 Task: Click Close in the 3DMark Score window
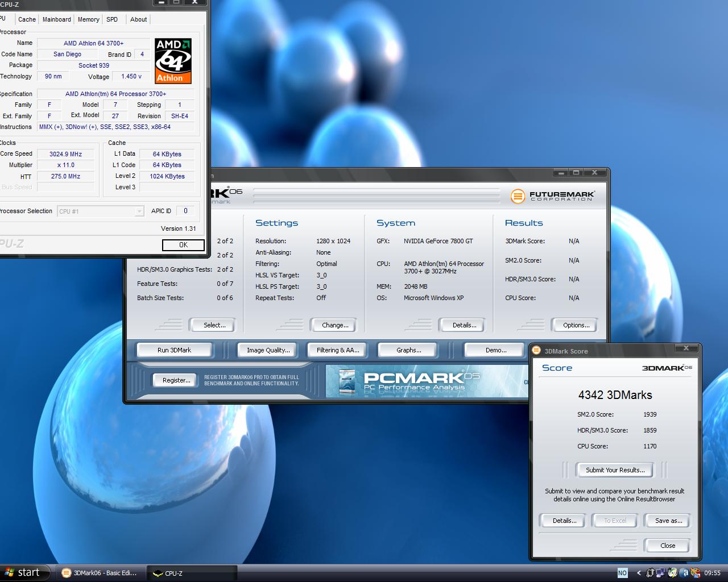point(668,546)
